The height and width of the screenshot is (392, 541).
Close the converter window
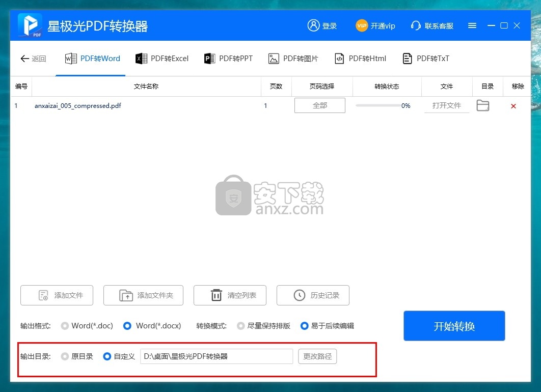point(517,25)
